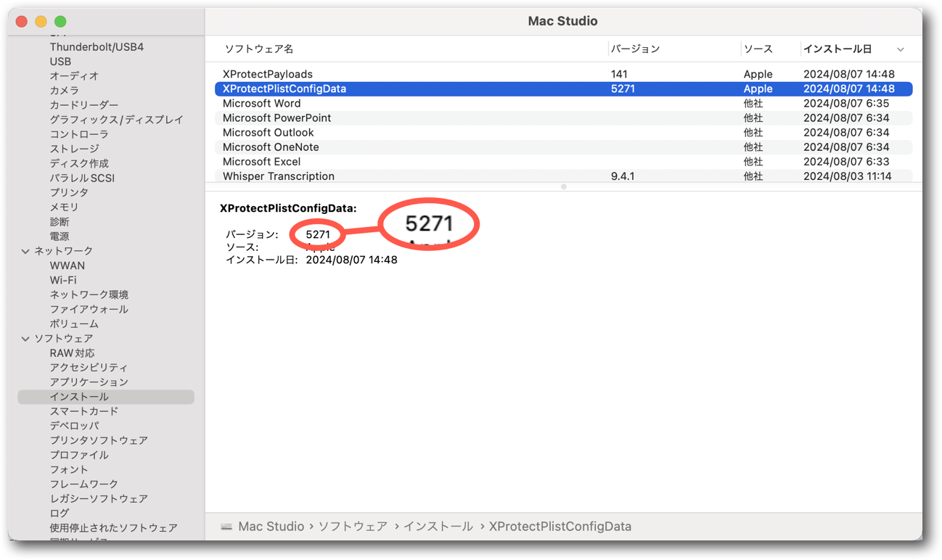The image size is (942, 560).
Task: Select the Microsoft Excel row
Action: click(563, 161)
